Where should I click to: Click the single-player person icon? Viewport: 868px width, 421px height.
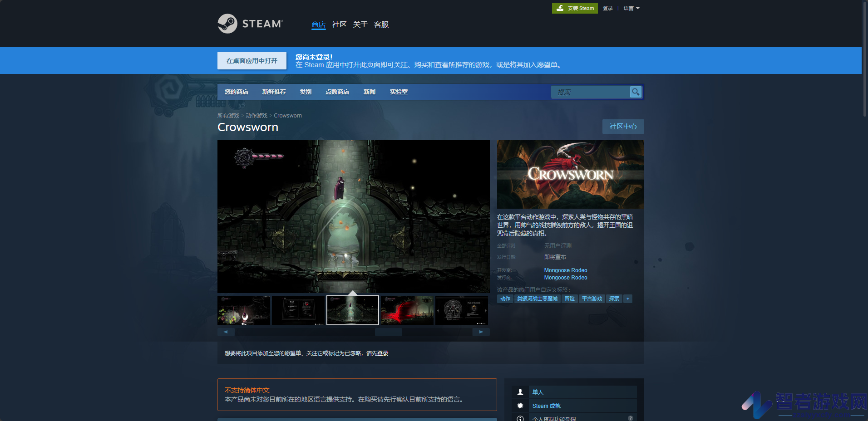tap(520, 392)
